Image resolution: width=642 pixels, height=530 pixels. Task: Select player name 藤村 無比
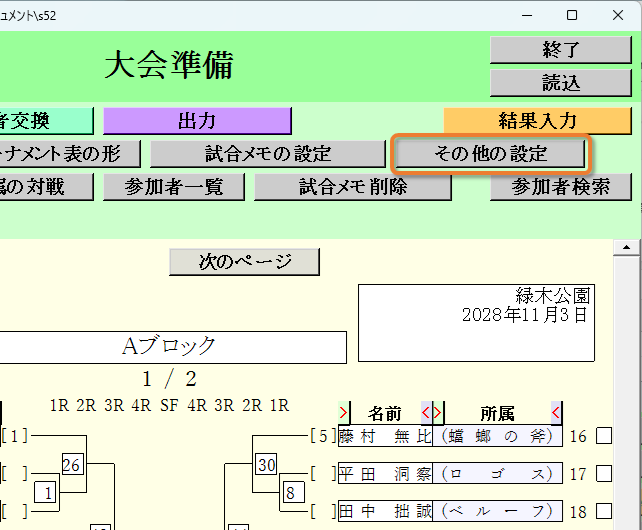pos(385,436)
